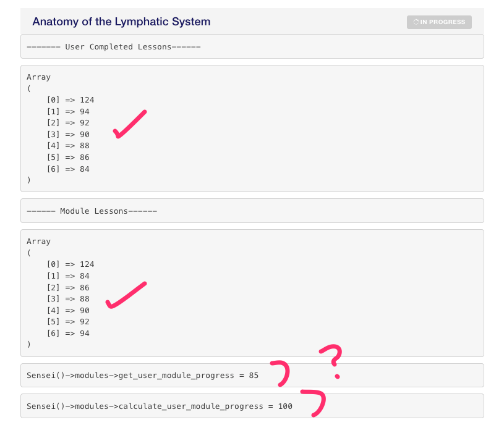Click the Module Lessons section label
The width and height of the screenshot is (504, 425).
point(93,211)
